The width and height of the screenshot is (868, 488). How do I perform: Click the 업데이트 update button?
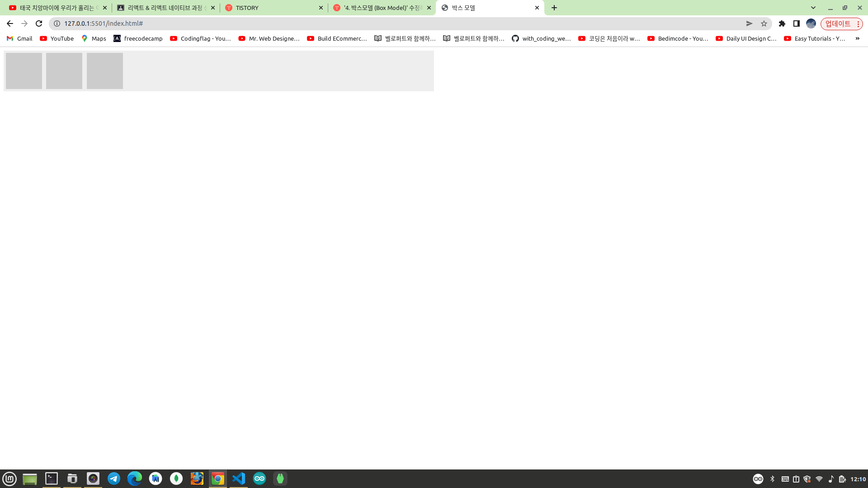[x=838, y=23]
